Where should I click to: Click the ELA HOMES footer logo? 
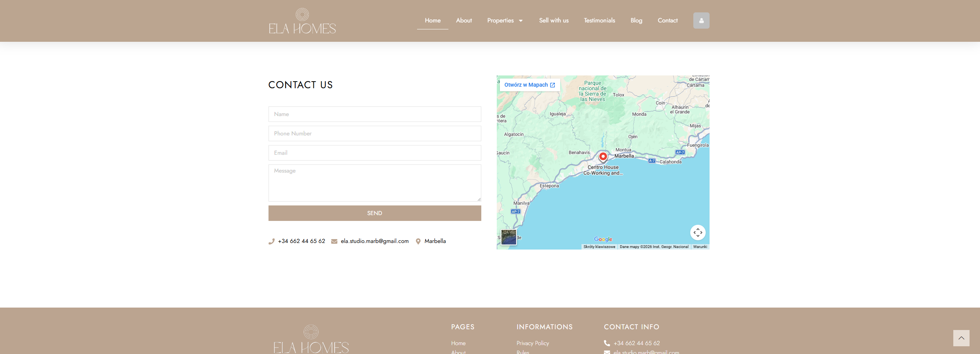[311, 340]
